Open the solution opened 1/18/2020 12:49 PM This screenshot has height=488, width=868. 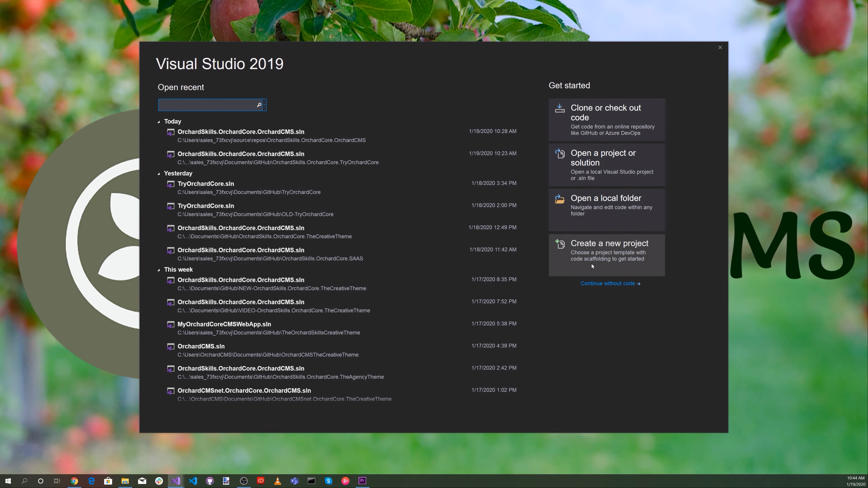pyautogui.click(x=341, y=232)
